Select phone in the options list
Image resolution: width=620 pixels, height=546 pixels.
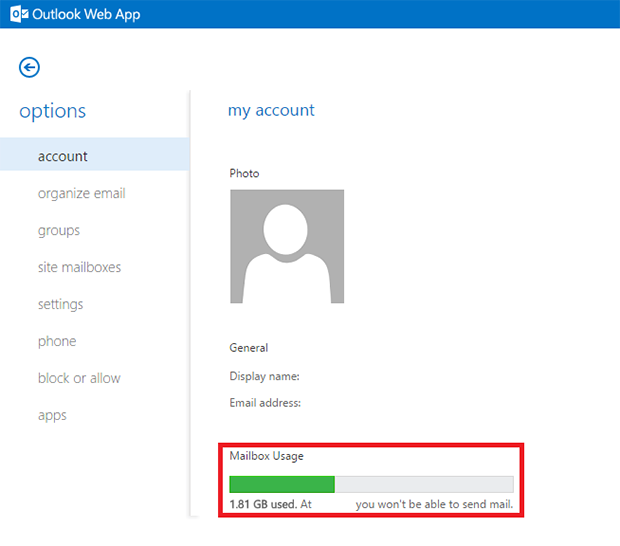tap(57, 341)
